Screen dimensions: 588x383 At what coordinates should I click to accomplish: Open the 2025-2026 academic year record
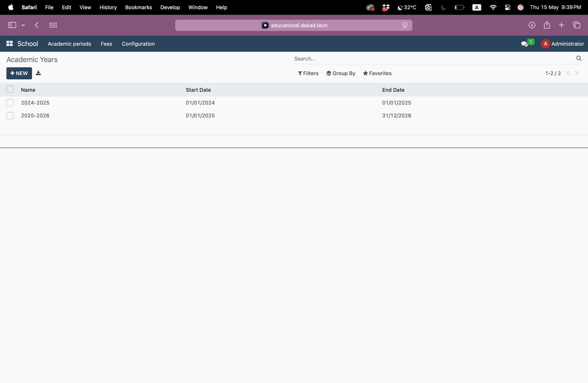click(x=35, y=116)
